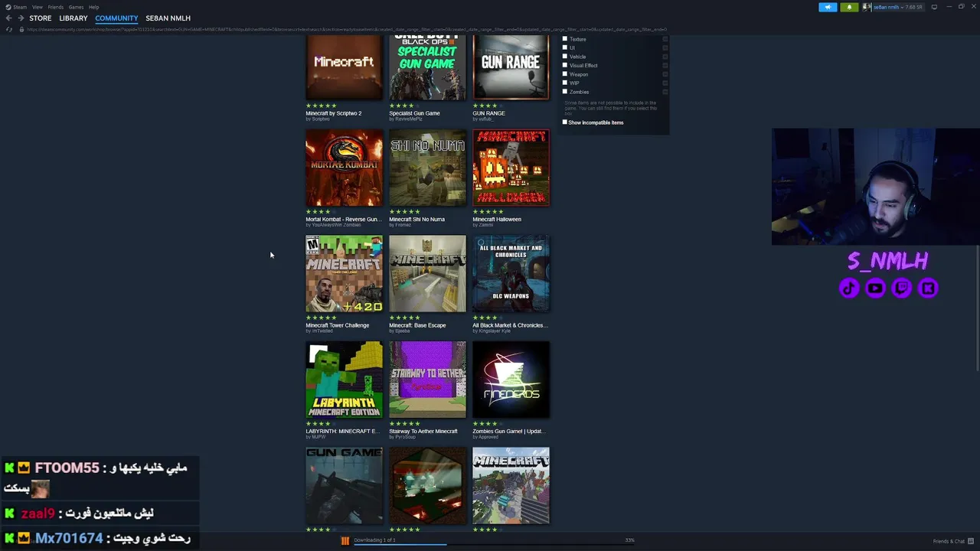Switch to the COMMUNITY tab

tap(116, 18)
